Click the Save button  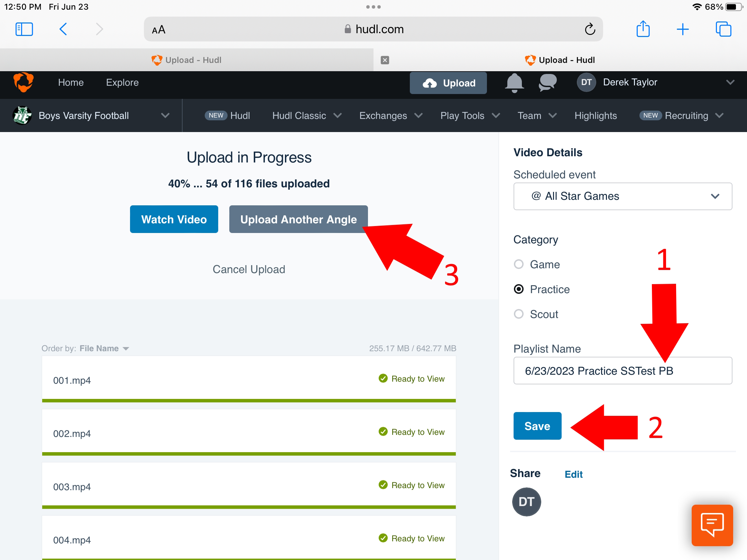tap(537, 426)
